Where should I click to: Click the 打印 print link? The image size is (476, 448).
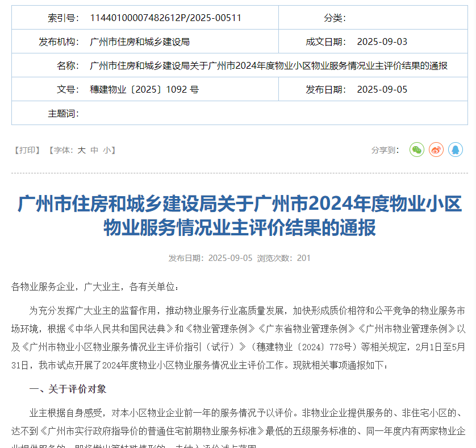[27, 150]
